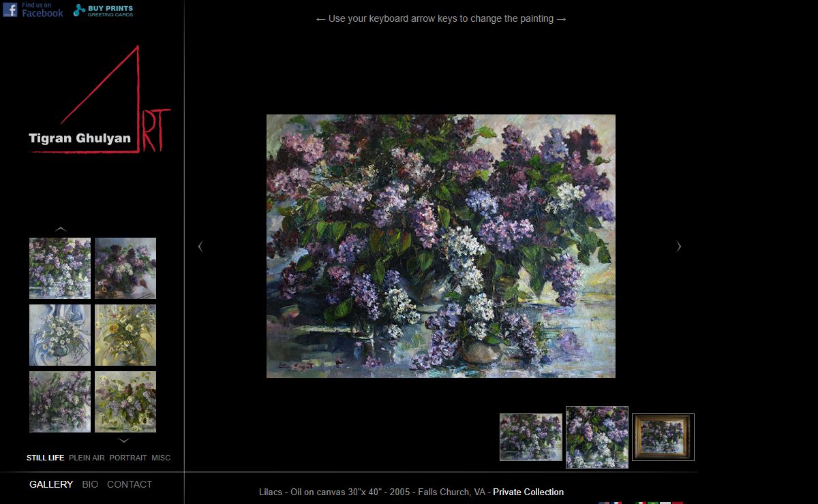Switch to MISC category

click(161, 458)
